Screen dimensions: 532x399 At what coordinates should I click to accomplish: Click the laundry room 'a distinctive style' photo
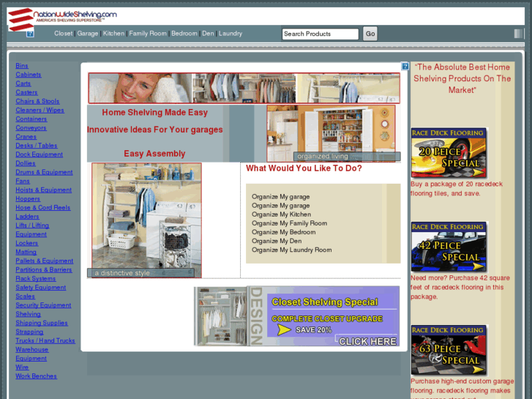coord(146,220)
